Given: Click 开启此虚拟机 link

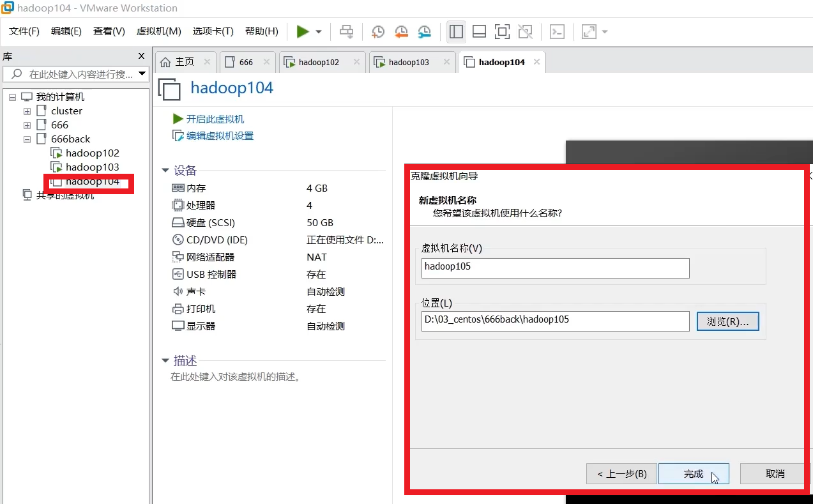Looking at the screenshot, I should (215, 119).
